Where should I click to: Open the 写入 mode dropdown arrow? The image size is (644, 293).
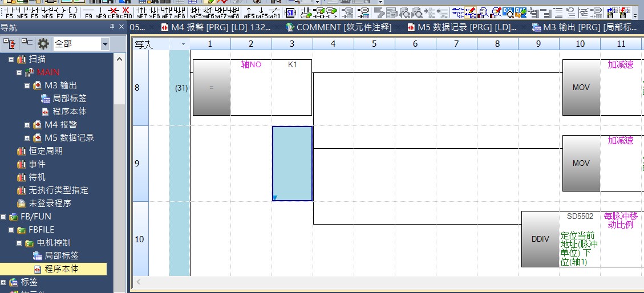183,44
